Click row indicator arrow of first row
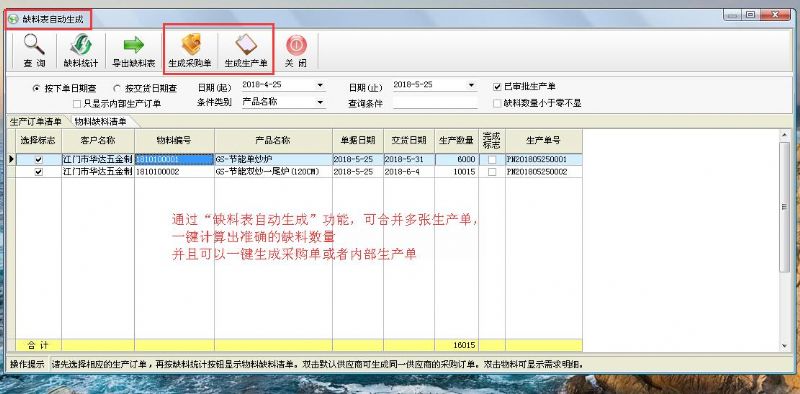Viewport: 800px width, 394px height. pos(11,159)
